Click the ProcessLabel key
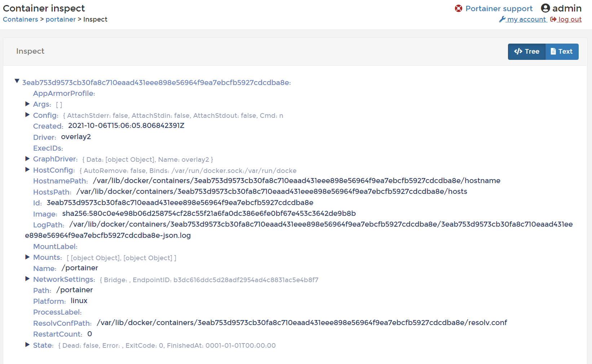Viewport: 592px width, 364px height. (57, 312)
